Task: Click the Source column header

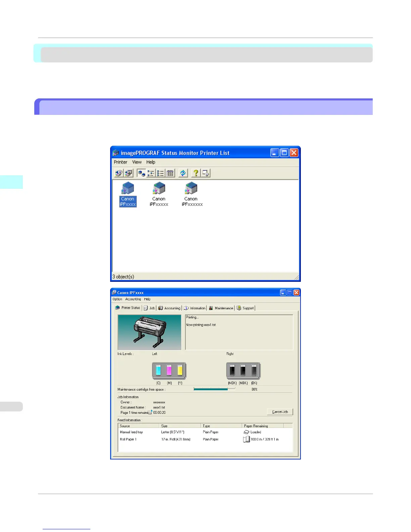Action: (x=138, y=426)
